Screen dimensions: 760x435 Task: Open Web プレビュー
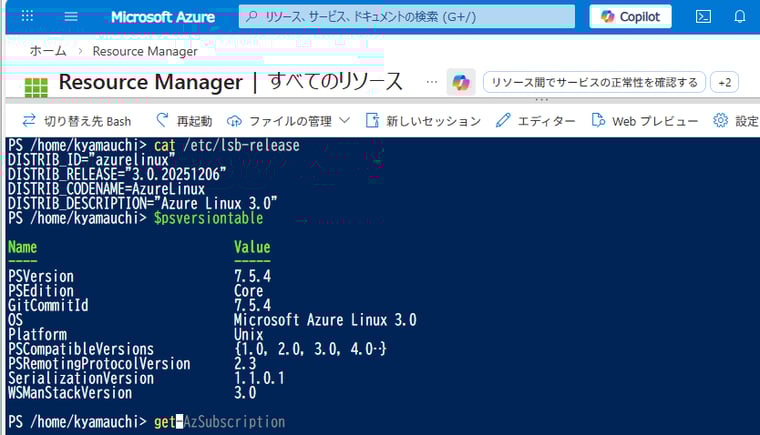pos(645,121)
